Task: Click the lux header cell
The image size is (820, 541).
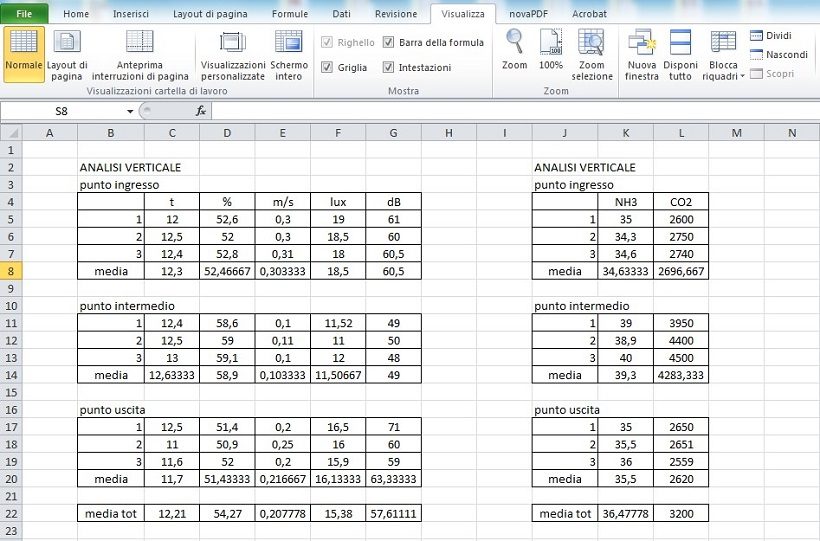Action: point(338,202)
